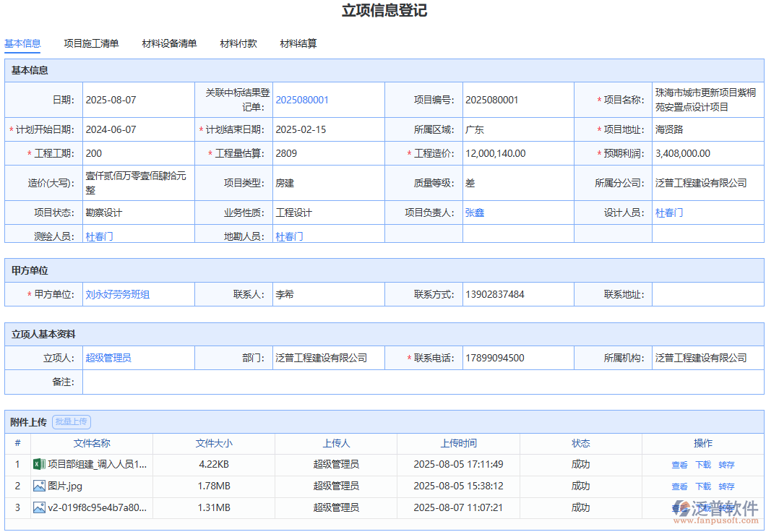The image size is (766, 532).
Task: Switch to the 材料付款 tab
Action: tap(238, 43)
